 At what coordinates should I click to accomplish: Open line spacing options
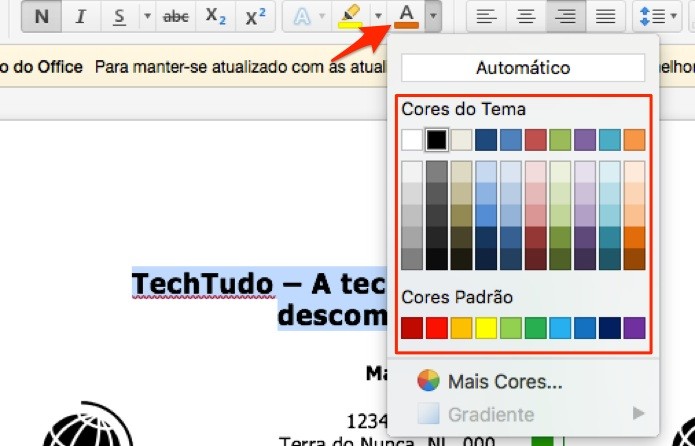click(x=652, y=16)
